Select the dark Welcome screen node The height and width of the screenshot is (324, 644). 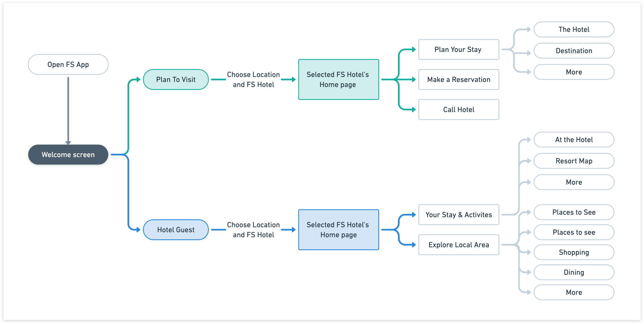click(68, 155)
